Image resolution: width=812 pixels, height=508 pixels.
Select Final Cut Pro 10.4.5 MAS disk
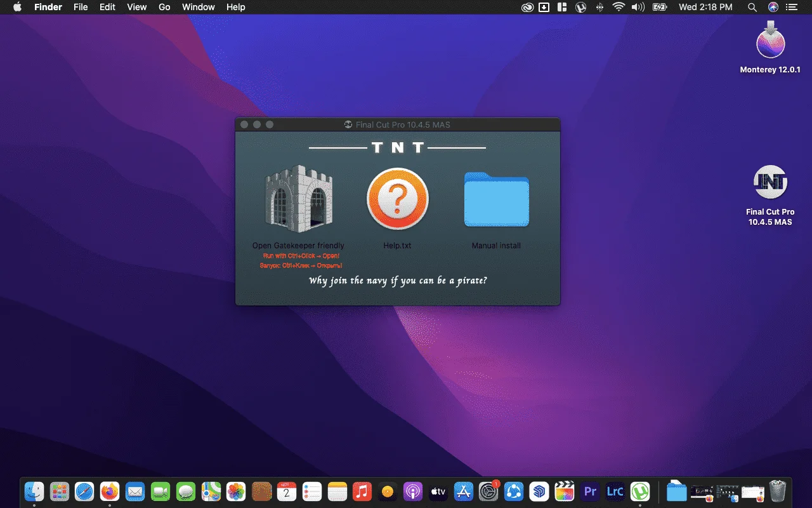coord(770,183)
